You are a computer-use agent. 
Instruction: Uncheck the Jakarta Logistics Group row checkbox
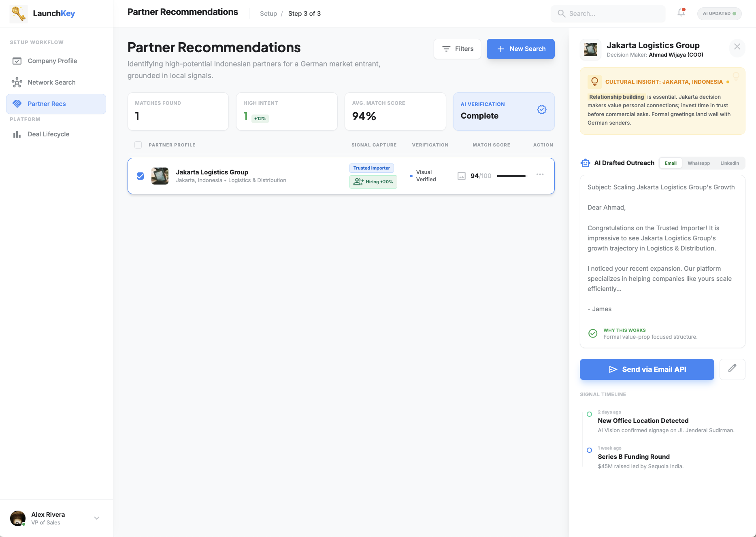(140, 176)
